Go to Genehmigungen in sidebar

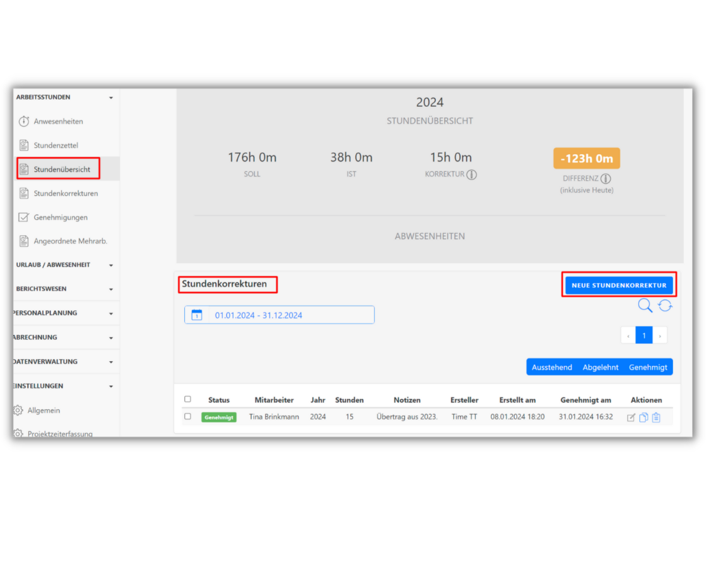coord(60,217)
